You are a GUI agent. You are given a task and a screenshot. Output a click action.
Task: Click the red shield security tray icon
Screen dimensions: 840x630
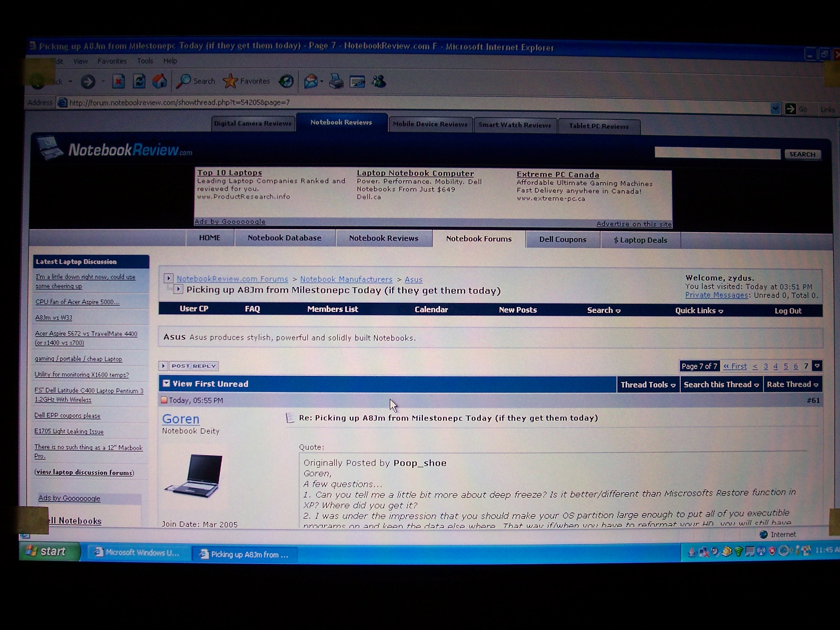coord(772,551)
